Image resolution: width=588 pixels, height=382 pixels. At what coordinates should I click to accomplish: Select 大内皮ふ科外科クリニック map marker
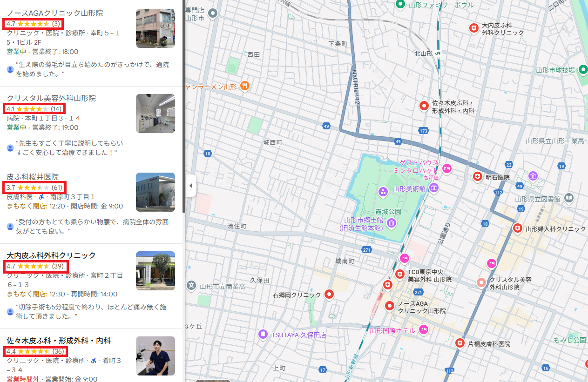(474, 28)
